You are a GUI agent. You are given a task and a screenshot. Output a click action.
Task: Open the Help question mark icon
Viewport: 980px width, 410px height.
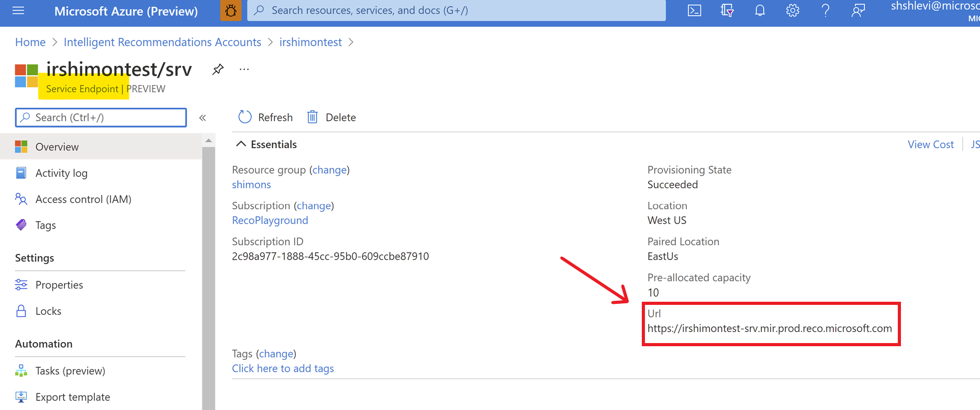point(825,10)
